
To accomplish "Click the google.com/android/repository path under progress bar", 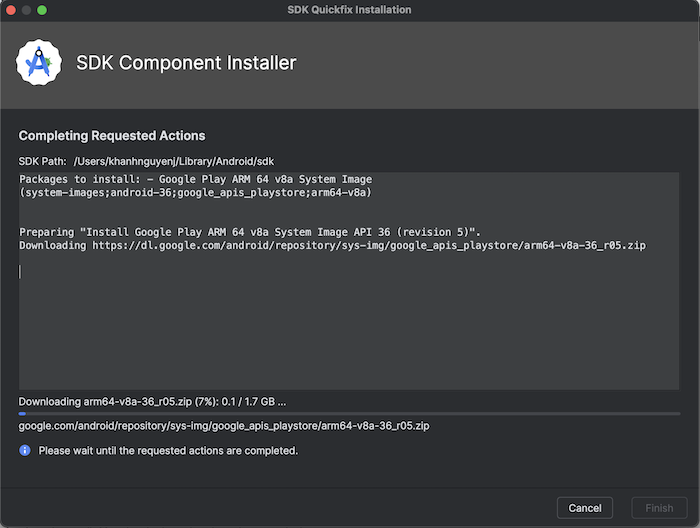I will 224,426.
